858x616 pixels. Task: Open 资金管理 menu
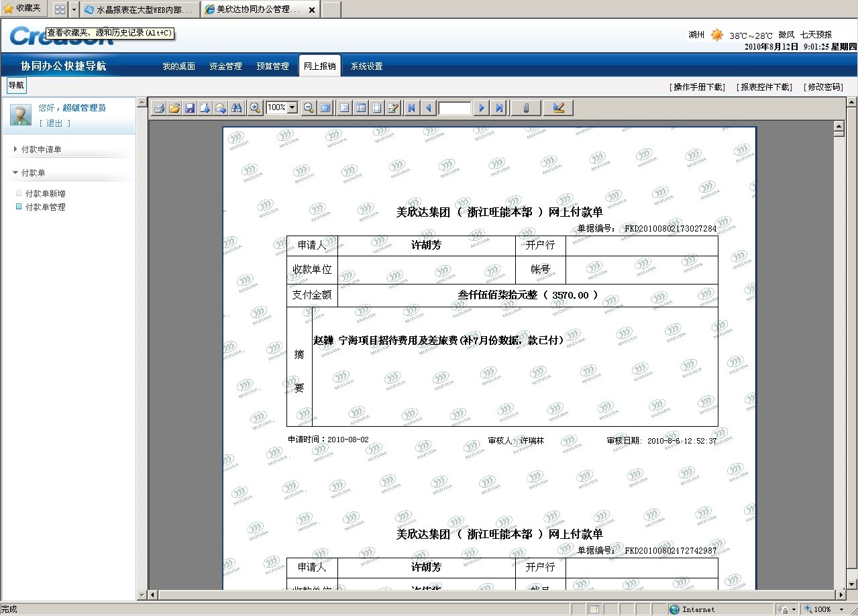[225, 66]
